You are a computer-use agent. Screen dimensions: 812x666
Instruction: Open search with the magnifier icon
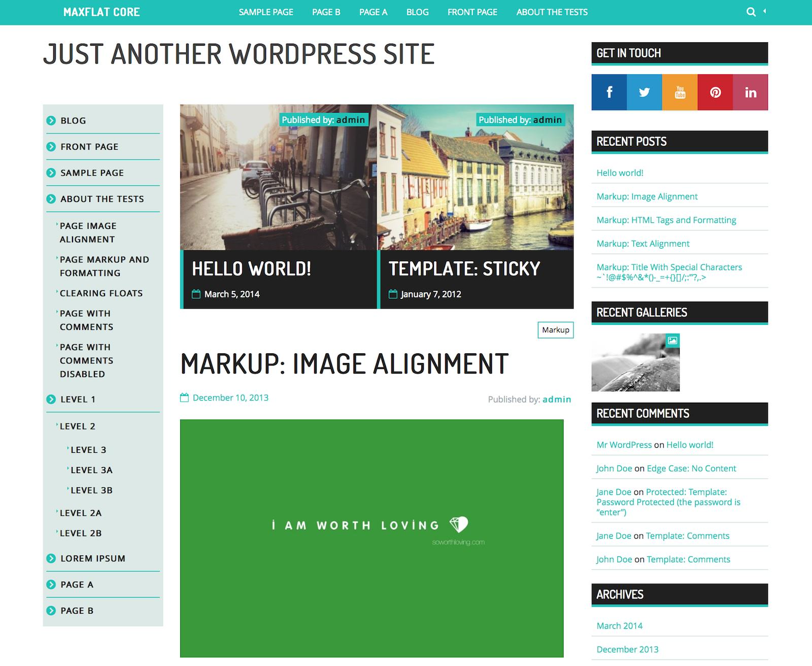pyautogui.click(x=751, y=12)
